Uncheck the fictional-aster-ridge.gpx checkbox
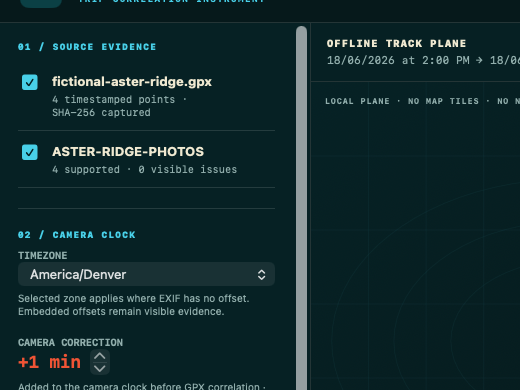 [x=30, y=82]
